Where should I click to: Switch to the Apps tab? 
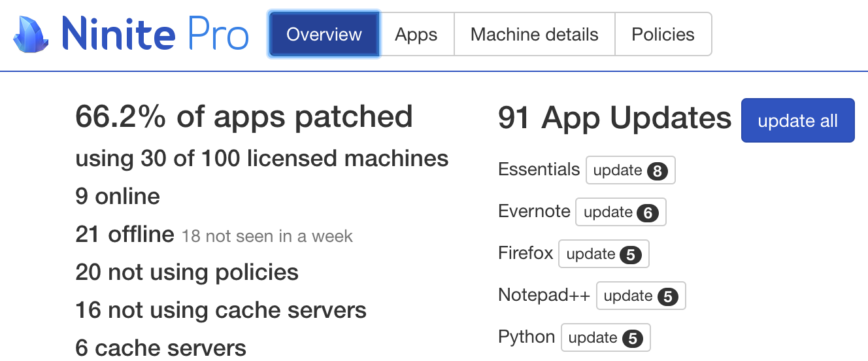[x=416, y=34]
